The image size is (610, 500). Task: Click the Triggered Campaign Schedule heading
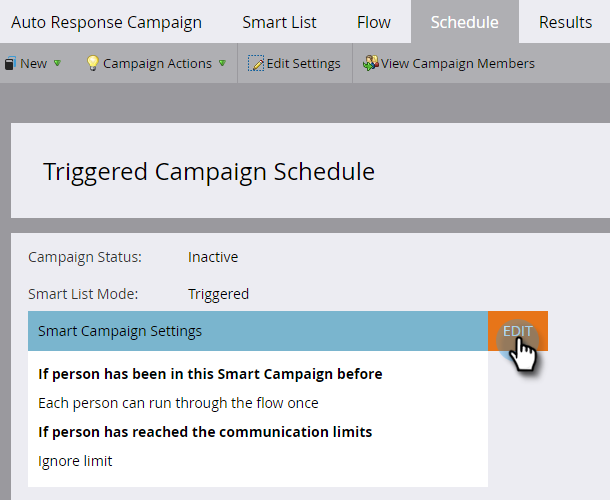pos(209,172)
